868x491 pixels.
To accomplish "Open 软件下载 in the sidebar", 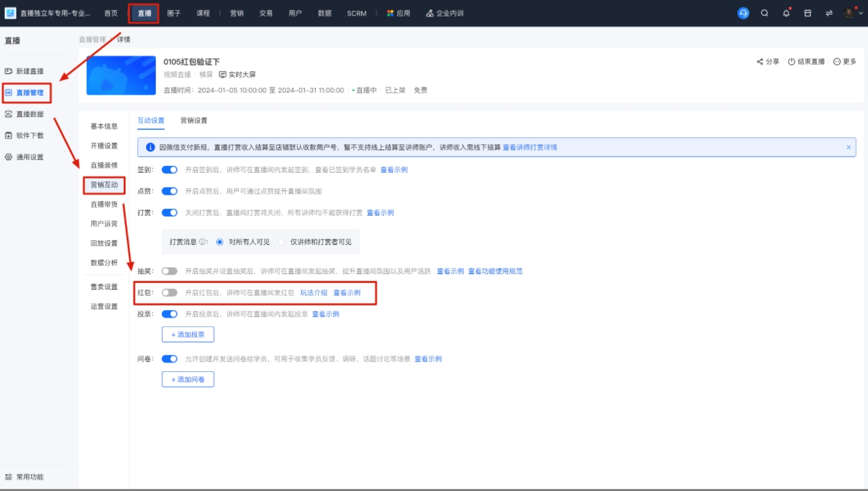I will (x=31, y=135).
